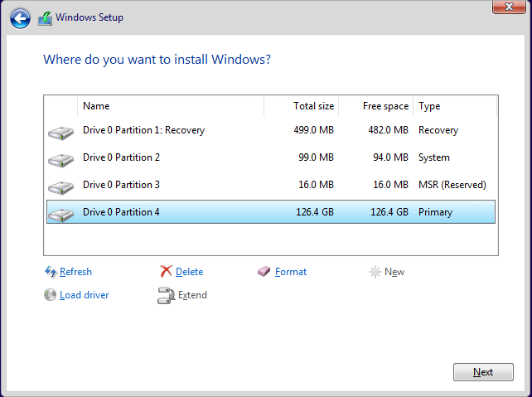
Task: Sort by the Type column header
Action: coord(455,106)
